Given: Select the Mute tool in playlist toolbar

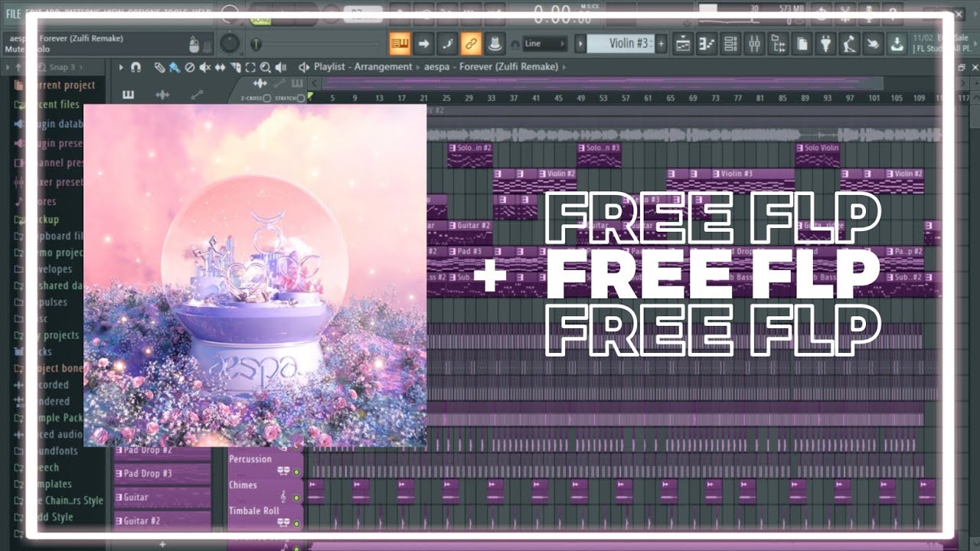Looking at the screenshot, I should [x=204, y=67].
